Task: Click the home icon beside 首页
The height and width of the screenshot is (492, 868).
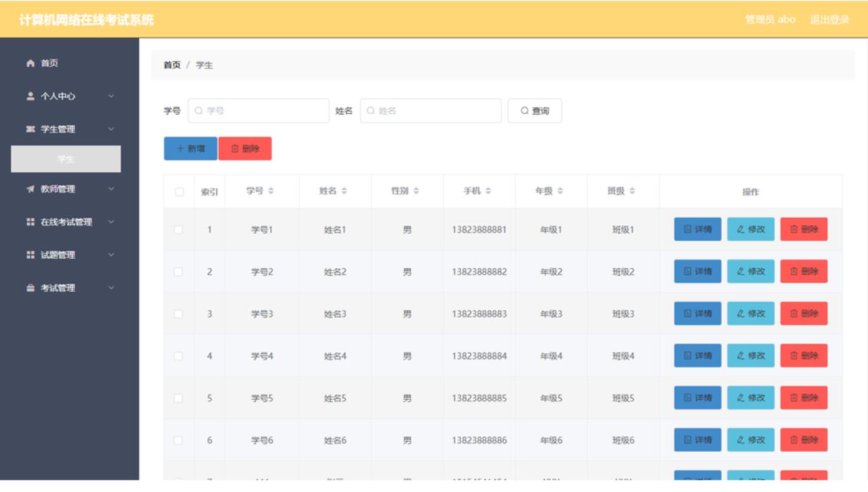Action: (30, 64)
